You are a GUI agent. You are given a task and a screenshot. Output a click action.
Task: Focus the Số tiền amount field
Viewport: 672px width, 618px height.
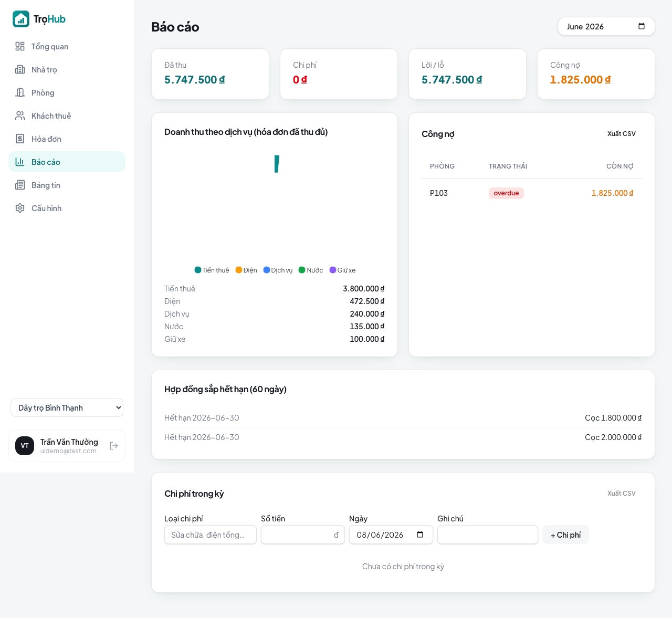click(x=303, y=535)
